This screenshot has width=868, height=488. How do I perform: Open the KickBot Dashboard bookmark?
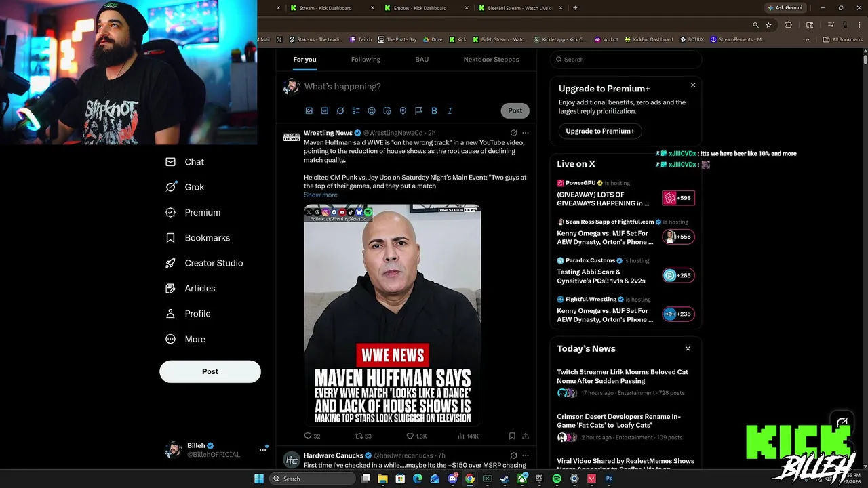(648, 39)
